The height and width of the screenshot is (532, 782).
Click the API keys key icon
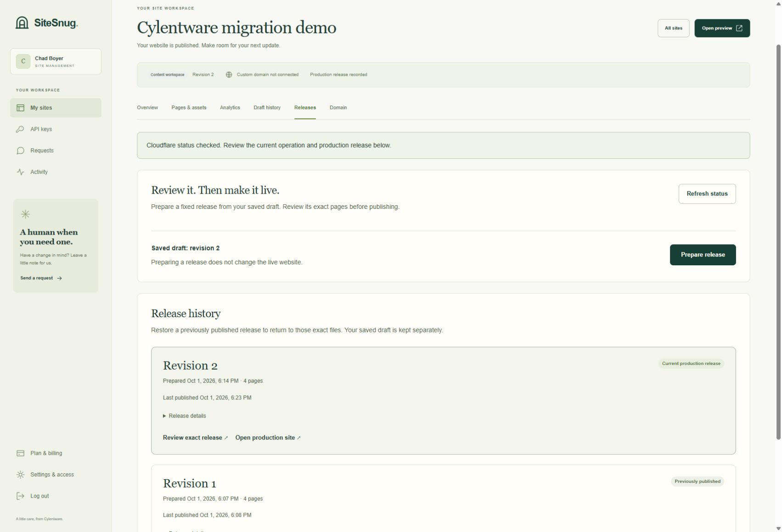pyautogui.click(x=20, y=129)
